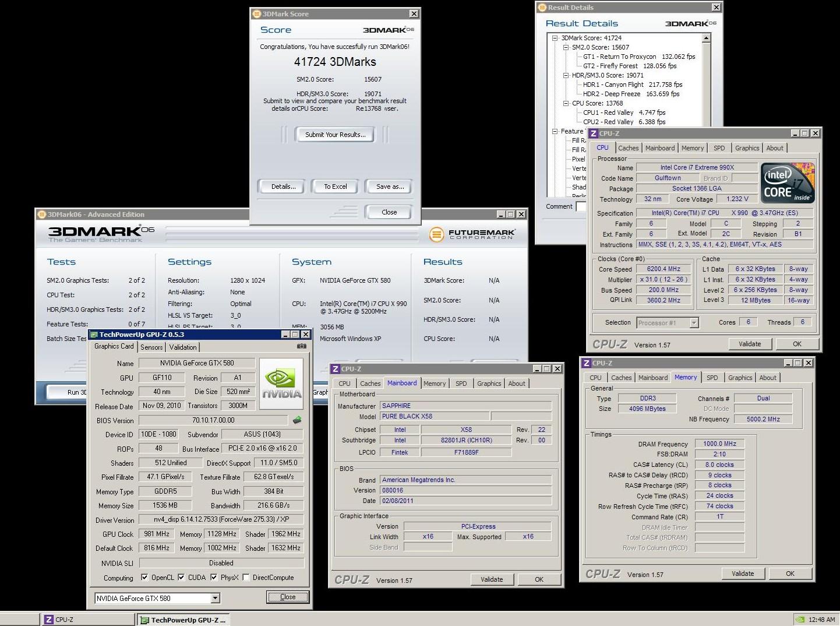Screen dimensions: 840x626
Task: Click the Core Speed value 6200.4 MHz
Action: point(663,269)
